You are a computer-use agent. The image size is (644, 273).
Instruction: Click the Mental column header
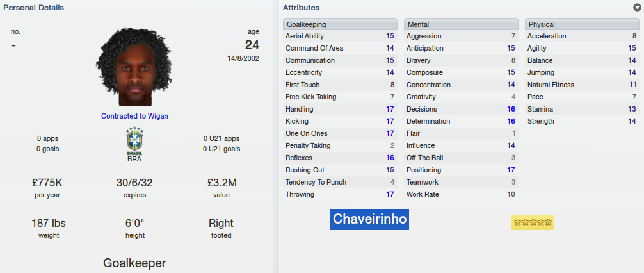pos(461,24)
